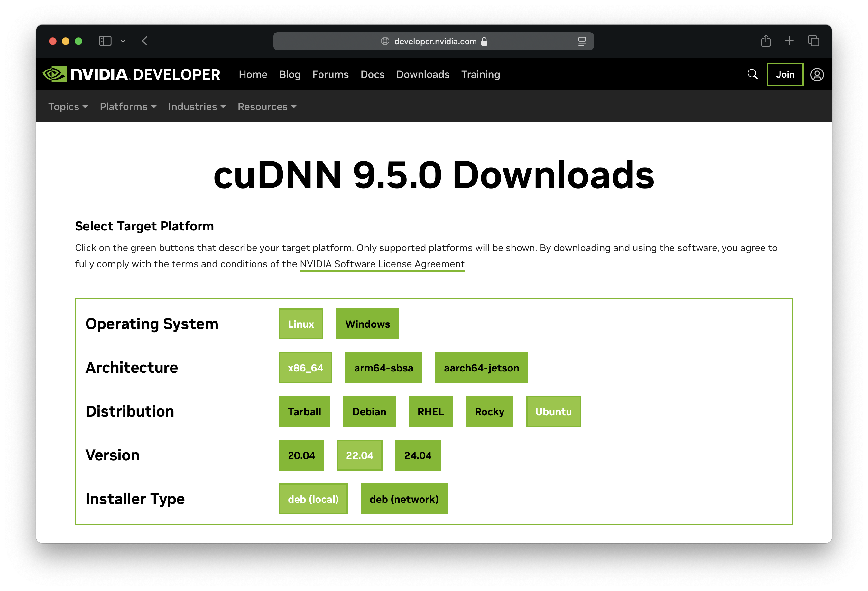
Task: Go to the Home nav item
Action: 253,74
